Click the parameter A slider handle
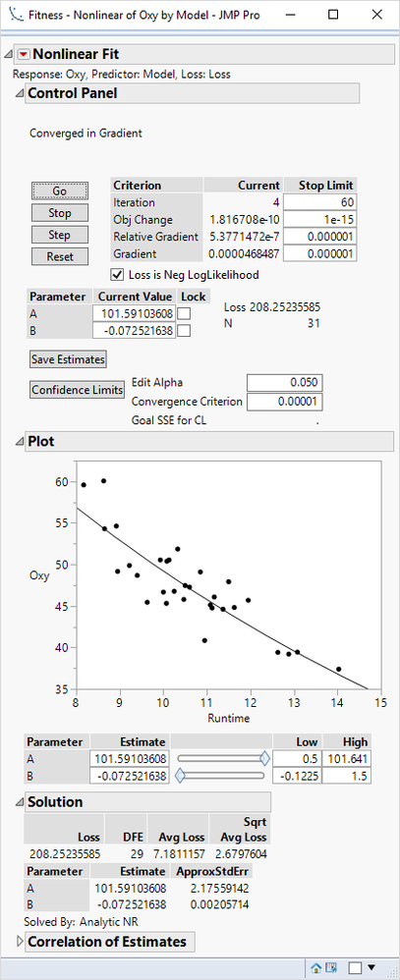The image size is (400, 980). coord(264,758)
